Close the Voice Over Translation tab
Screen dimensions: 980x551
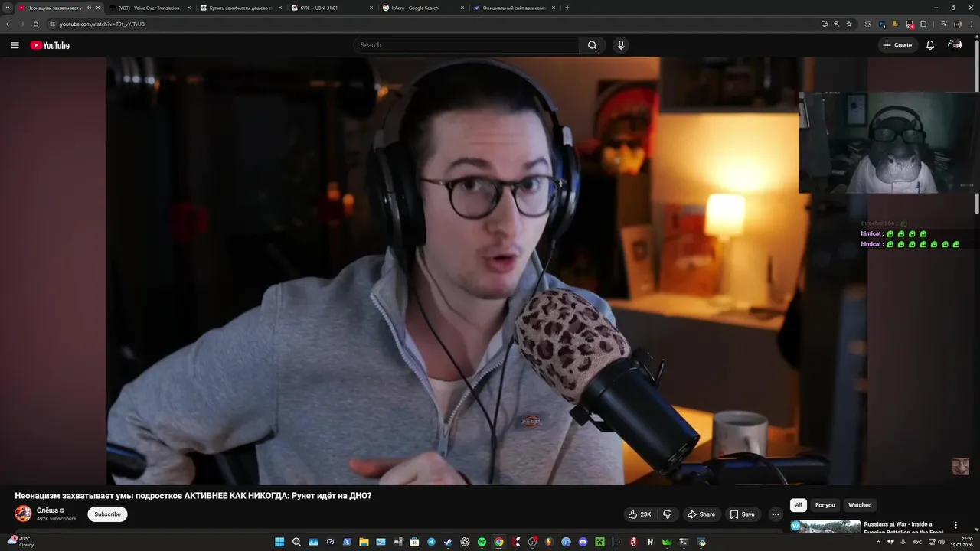click(188, 8)
